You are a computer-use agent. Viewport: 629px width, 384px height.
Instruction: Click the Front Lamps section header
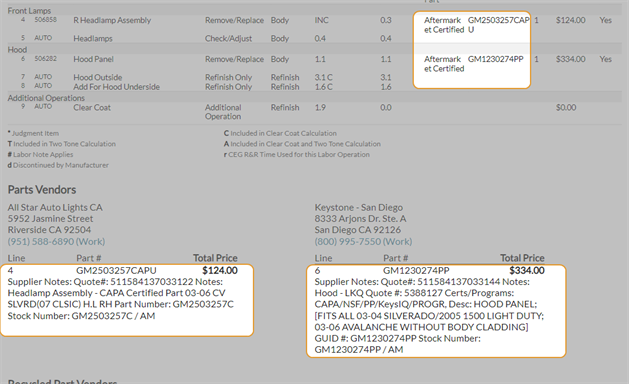pos(29,11)
